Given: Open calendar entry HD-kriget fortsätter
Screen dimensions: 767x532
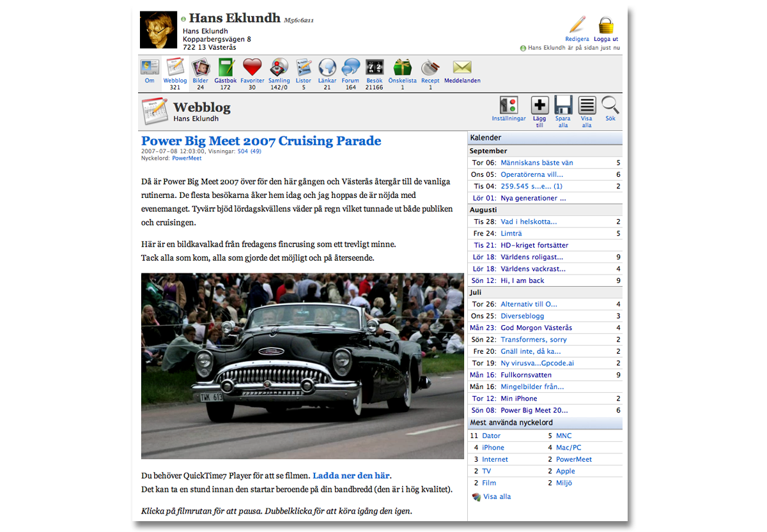Looking at the screenshot, I should pyautogui.click(x=534, y=245).
